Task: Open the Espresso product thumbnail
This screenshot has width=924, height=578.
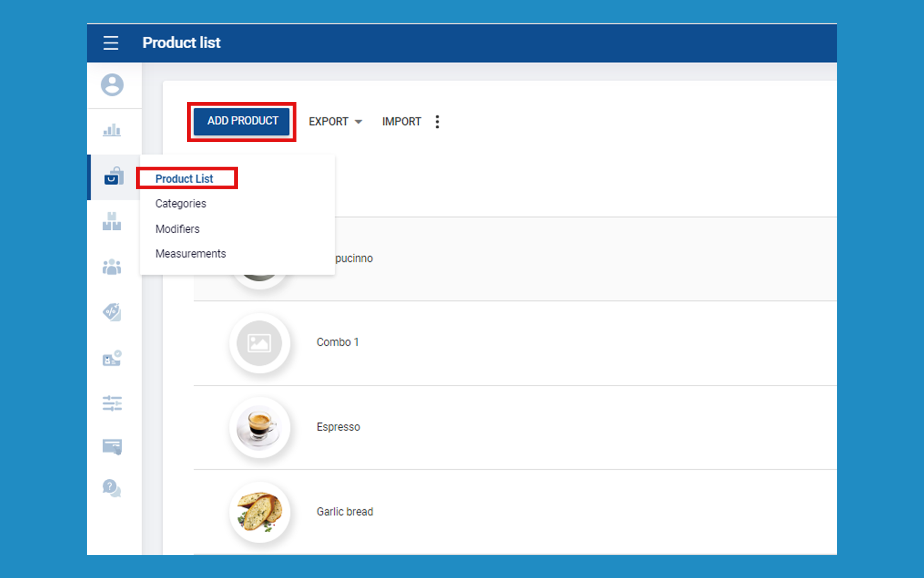Action: pos(259,427)
